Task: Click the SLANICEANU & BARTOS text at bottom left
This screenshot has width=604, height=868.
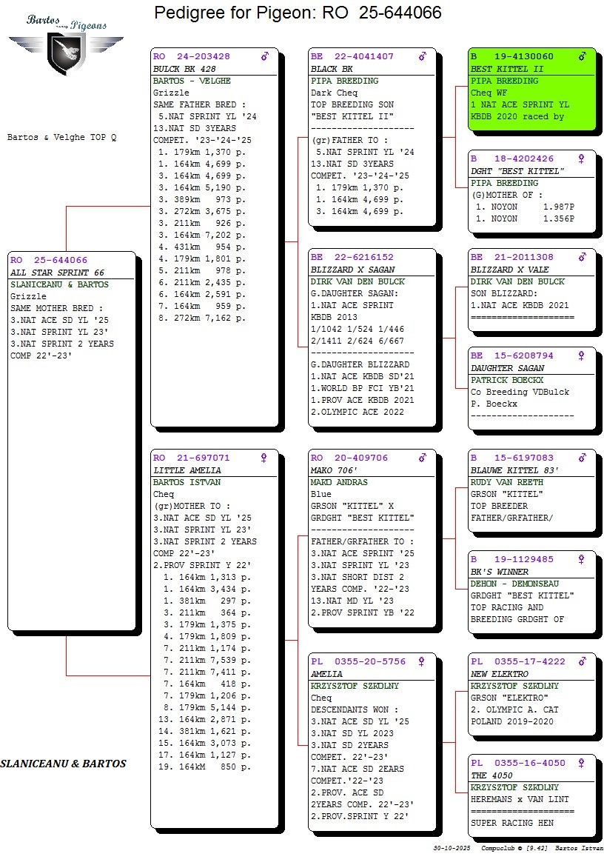Action: point(63,764)
